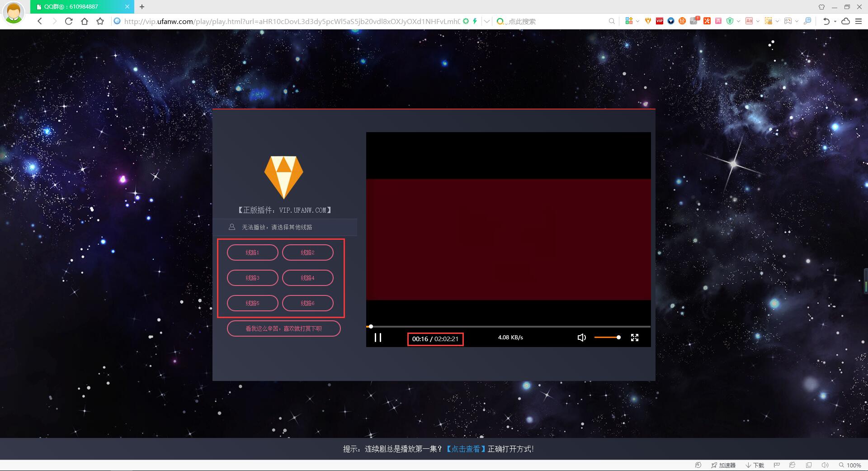Open 下载 downloads in status bar

click(755, 465)
